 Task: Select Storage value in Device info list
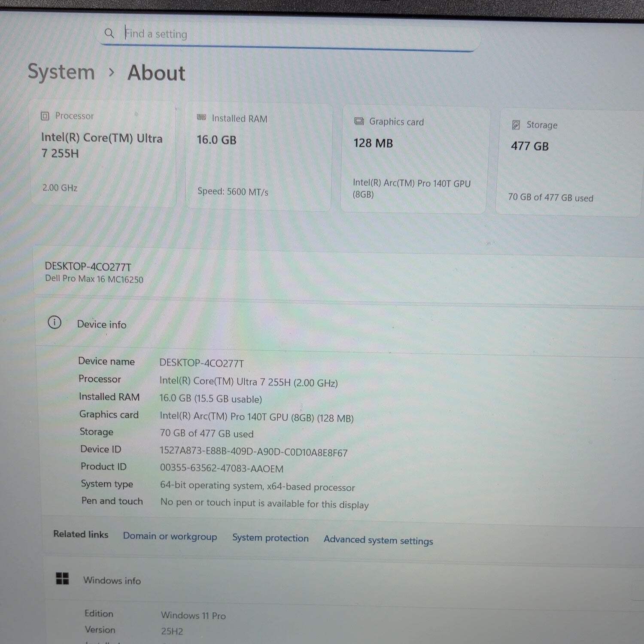coord(207,433)
